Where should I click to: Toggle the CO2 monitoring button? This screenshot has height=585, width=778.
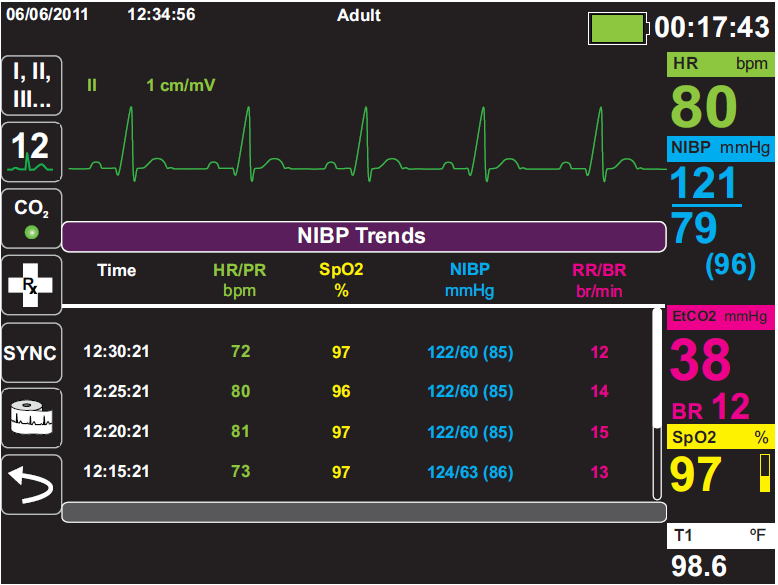point(32,218)
